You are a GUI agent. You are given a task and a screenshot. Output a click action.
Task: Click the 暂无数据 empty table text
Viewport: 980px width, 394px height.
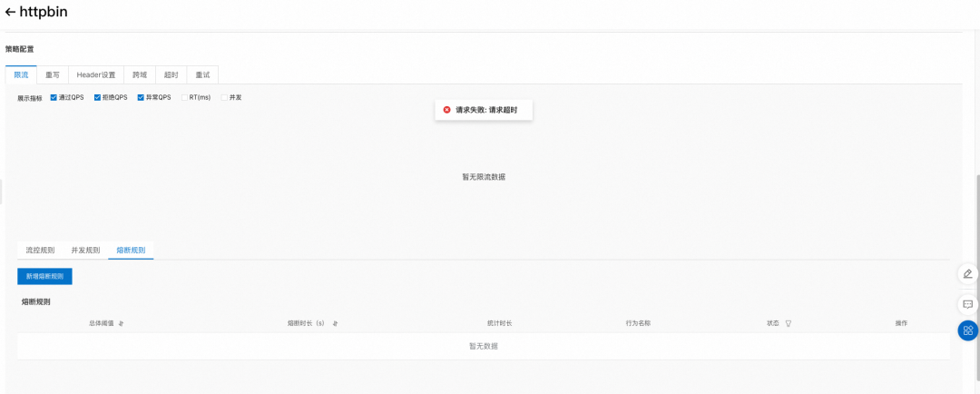tap(484, 346)
